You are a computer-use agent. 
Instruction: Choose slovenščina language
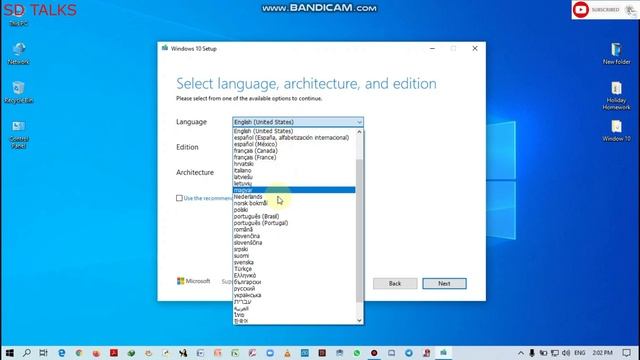[294, 242]
